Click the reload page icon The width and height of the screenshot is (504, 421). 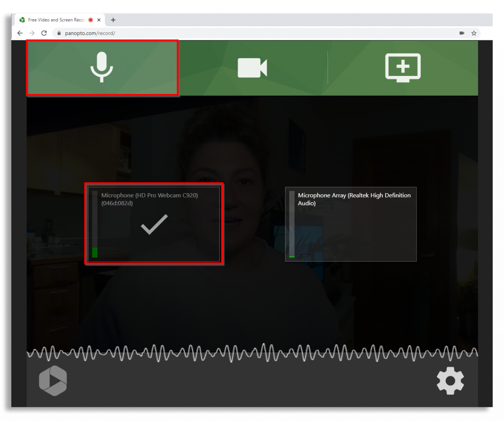coord(44,33)
